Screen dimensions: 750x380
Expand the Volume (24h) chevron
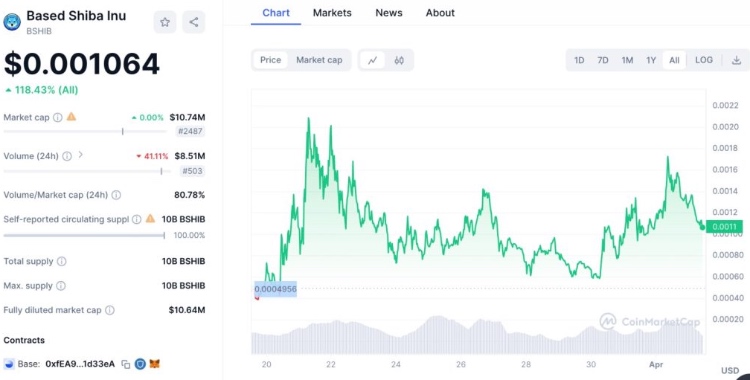tap(80, 155)
